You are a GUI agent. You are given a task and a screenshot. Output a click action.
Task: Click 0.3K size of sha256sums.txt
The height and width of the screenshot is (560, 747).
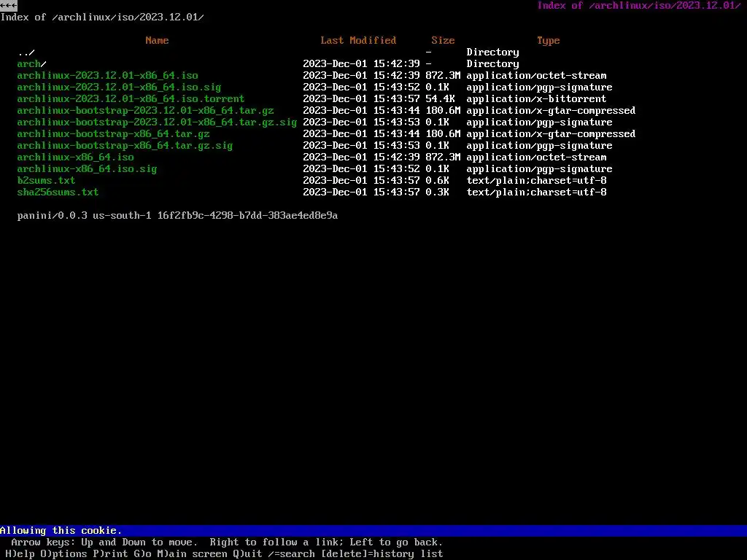coord(438,192)
